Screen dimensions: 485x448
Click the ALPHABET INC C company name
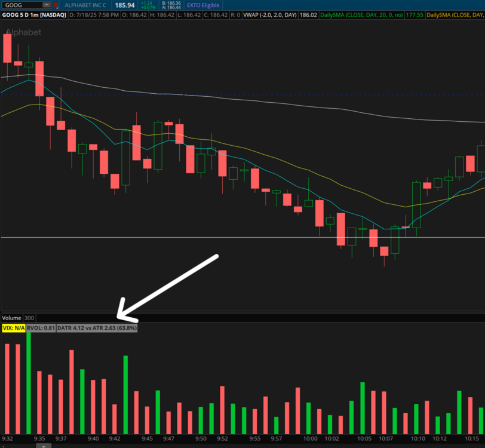click(85, 5)
